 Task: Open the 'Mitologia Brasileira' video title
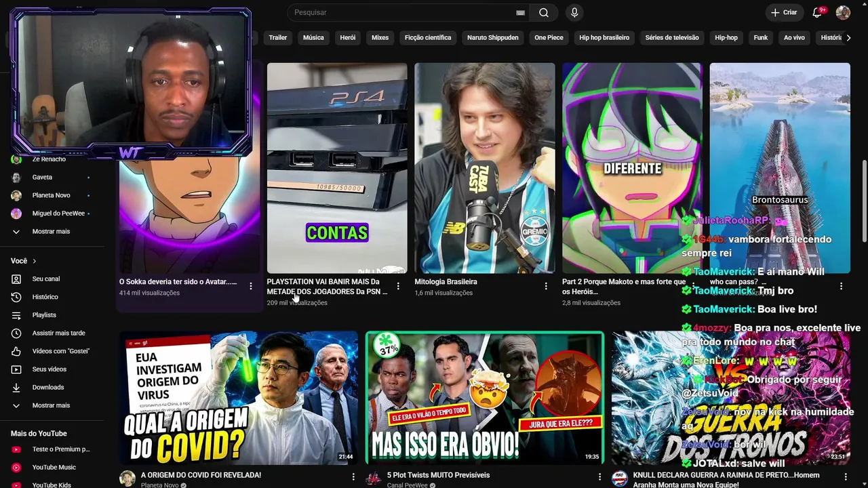[x=446, y=282]
